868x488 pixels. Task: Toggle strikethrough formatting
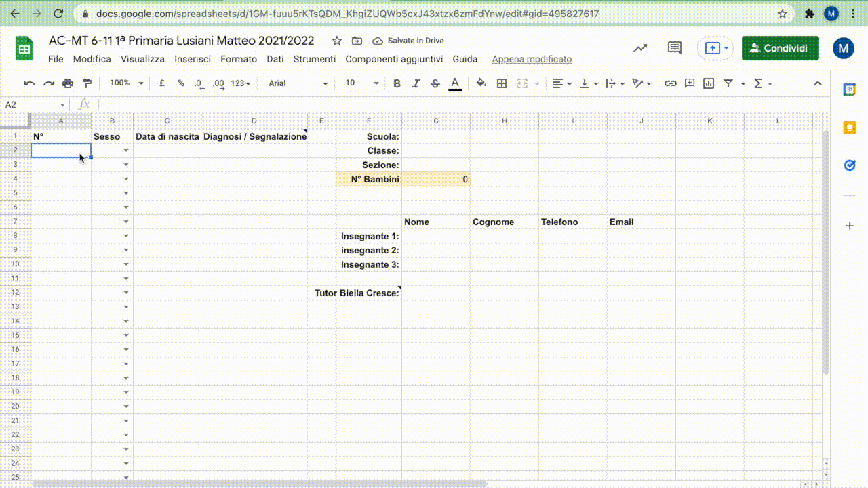click(435, 83)
